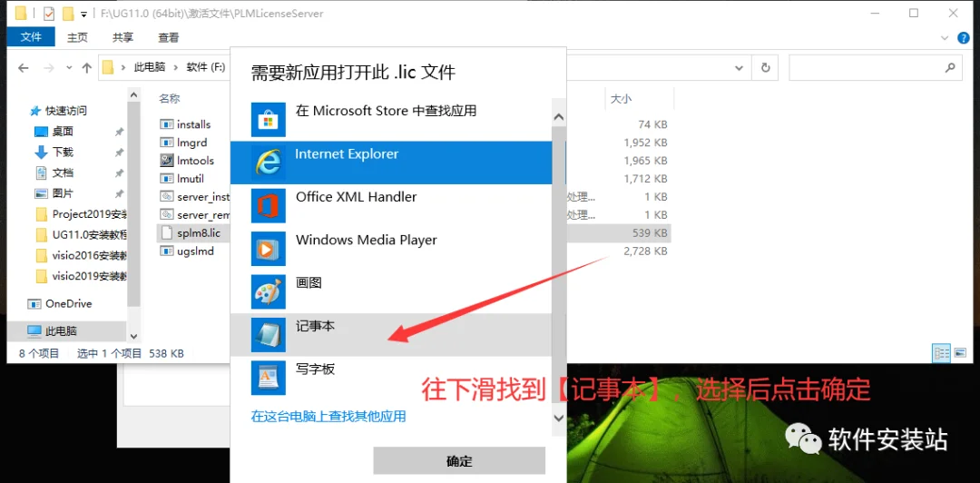The height and width of the screenshot is (483, 980).
Task: Click the refresh button by address bar
Action: pyautogui.click(x=765, y=67)
